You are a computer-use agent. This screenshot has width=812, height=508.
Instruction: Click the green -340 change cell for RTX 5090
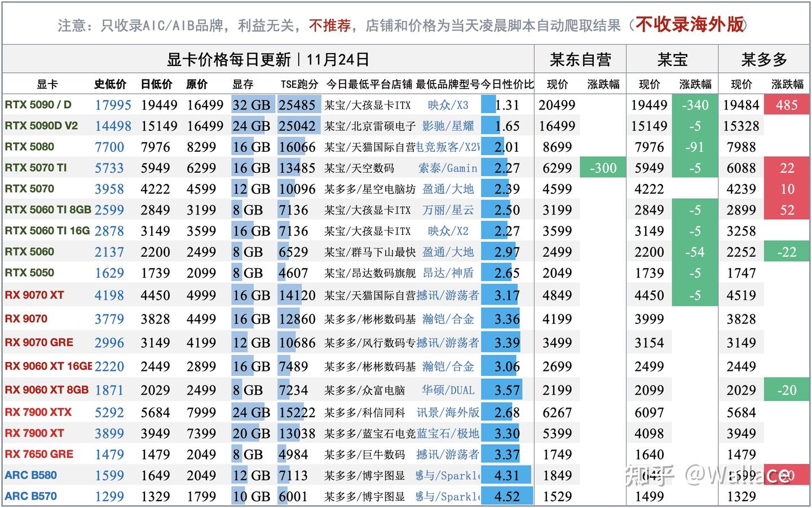[695, 104]
